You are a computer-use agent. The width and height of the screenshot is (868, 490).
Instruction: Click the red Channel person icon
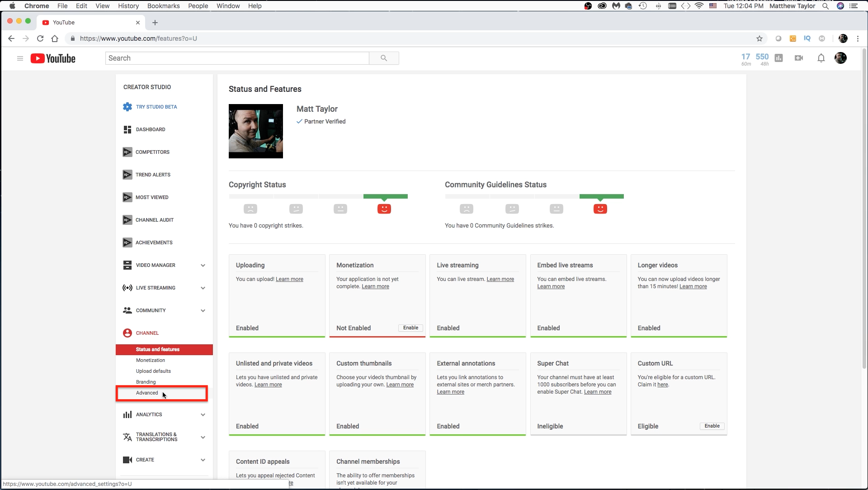[x=127, y=333]
